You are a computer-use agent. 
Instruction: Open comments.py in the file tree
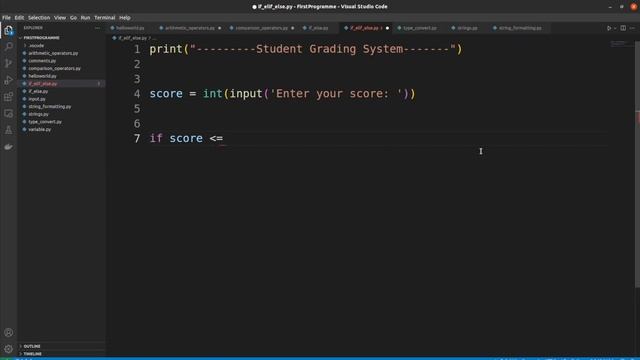click(x=42, y=61)
